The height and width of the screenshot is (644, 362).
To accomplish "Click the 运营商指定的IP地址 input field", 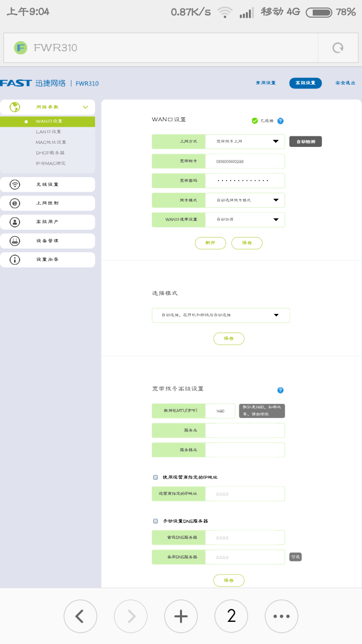I will (x=245, y=494).
